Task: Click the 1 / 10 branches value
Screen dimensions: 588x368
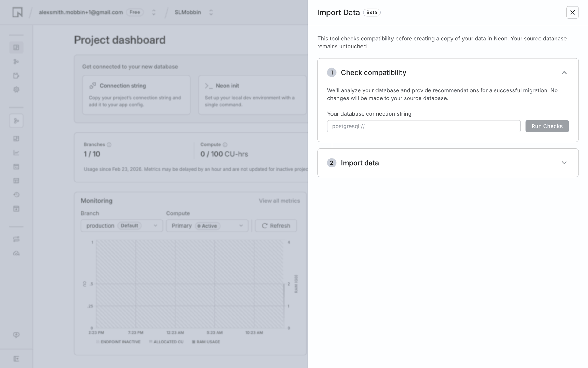Action: pos(92,154)
